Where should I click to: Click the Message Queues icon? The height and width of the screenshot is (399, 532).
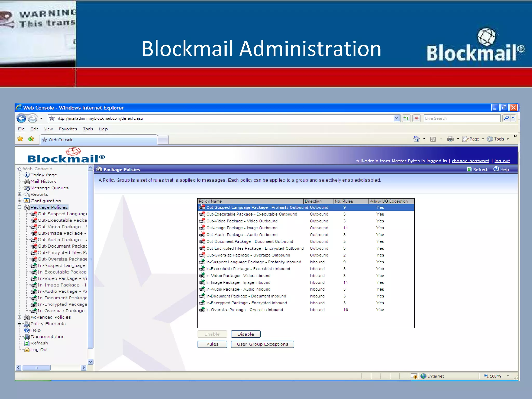[27, 188]
